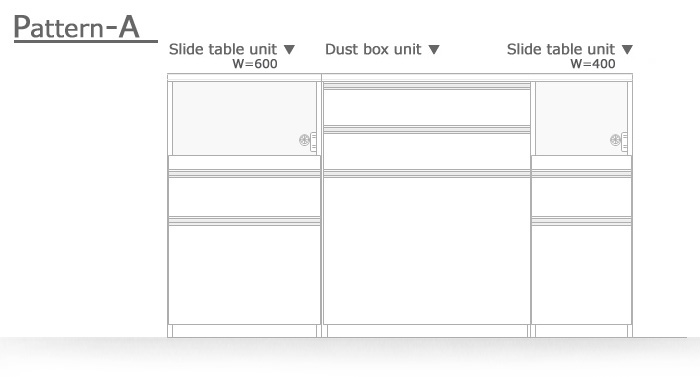Select the gray open shelf of W=600 unit

[244, 118]
